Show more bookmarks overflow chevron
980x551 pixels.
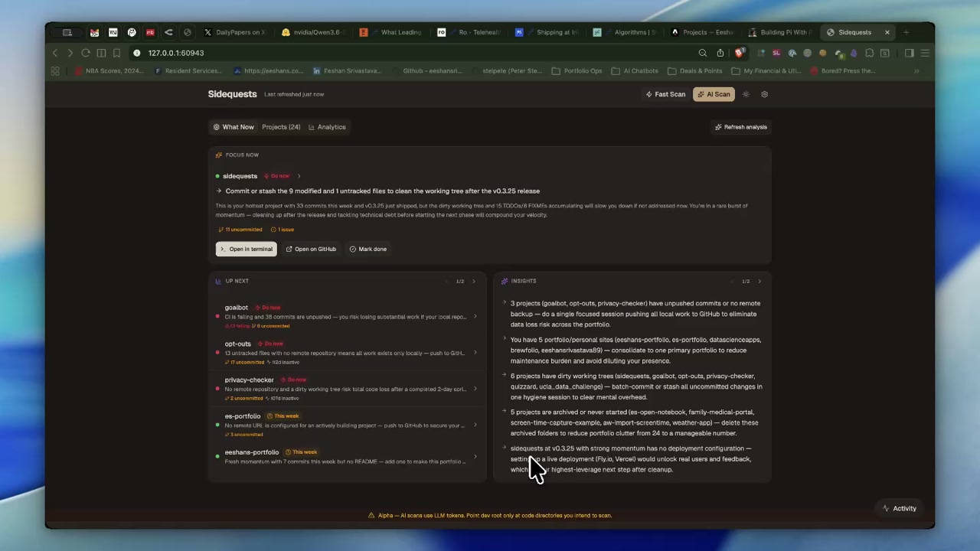916,70
